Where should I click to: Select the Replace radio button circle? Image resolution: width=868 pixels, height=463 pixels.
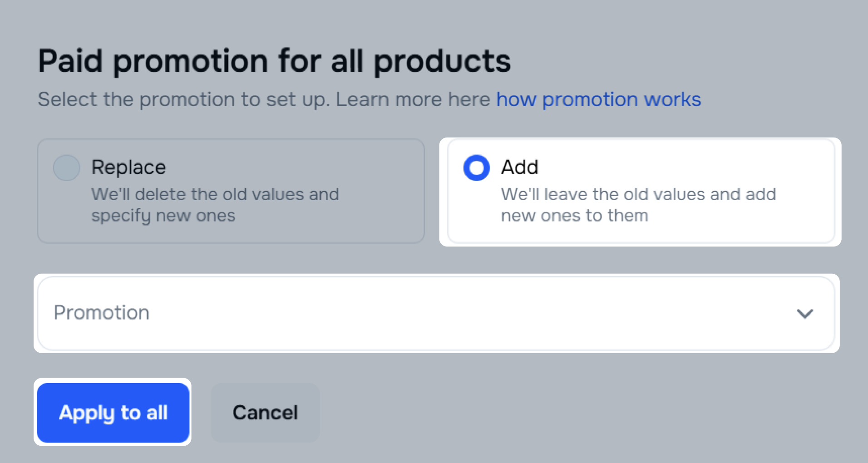pyautogui.click(x=67, y=167)
